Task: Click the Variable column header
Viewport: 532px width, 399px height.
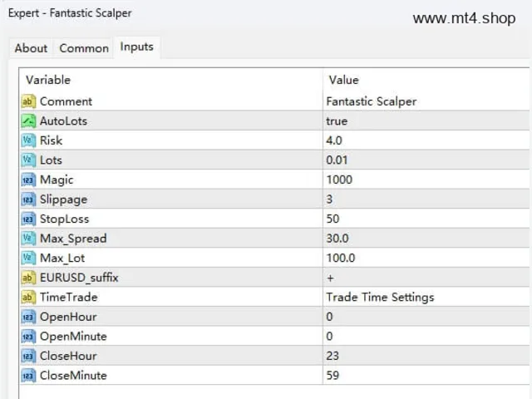Action: pyautogui.click(x=171, y=80)
